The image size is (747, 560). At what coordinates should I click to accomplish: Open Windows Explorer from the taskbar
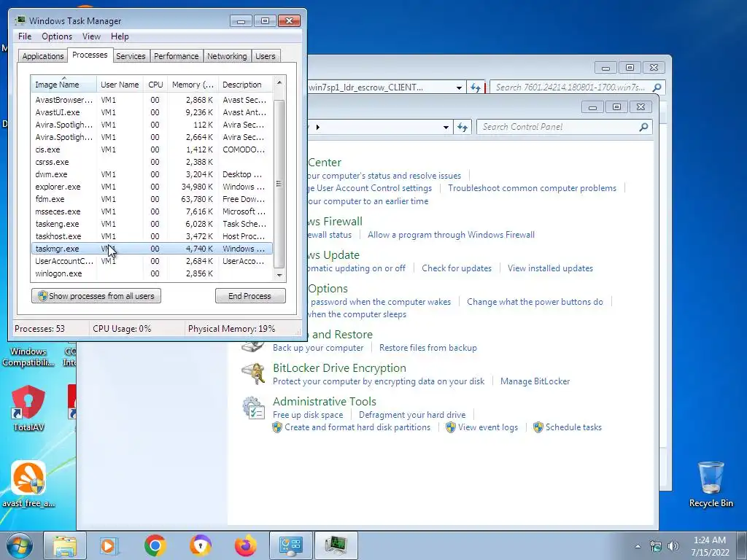tap(65, 545)
